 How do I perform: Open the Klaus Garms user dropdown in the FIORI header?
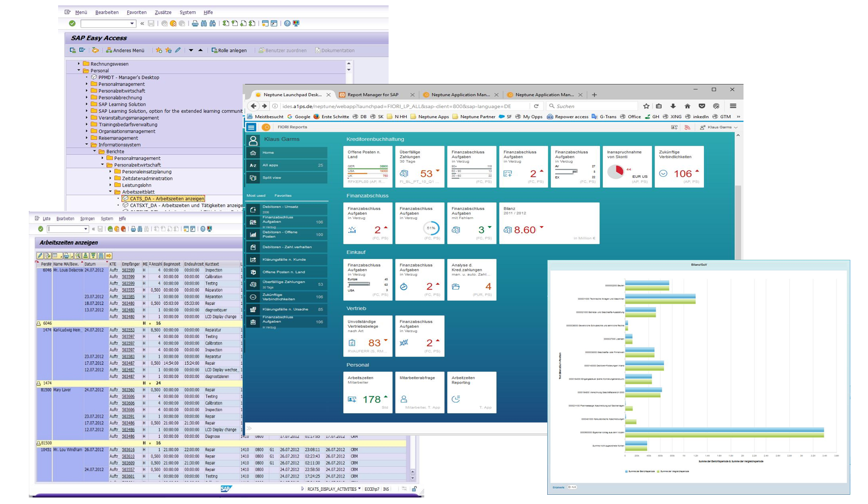(x=719, y=127)
